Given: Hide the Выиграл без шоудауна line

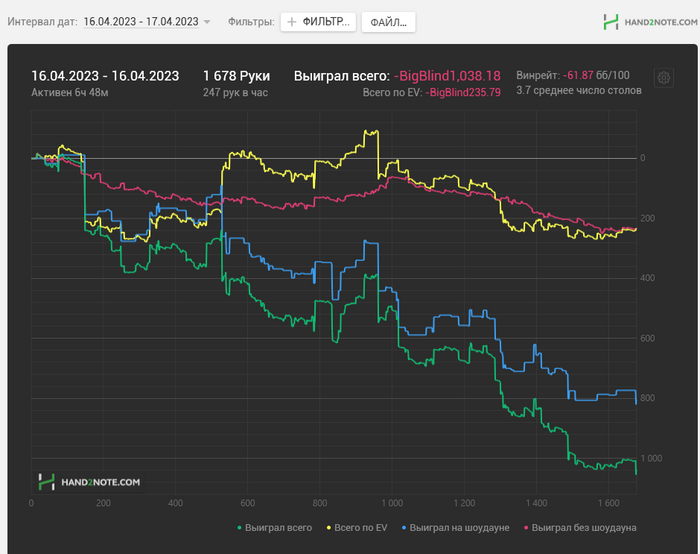Looking at the screenshot, I should (583, 527).
